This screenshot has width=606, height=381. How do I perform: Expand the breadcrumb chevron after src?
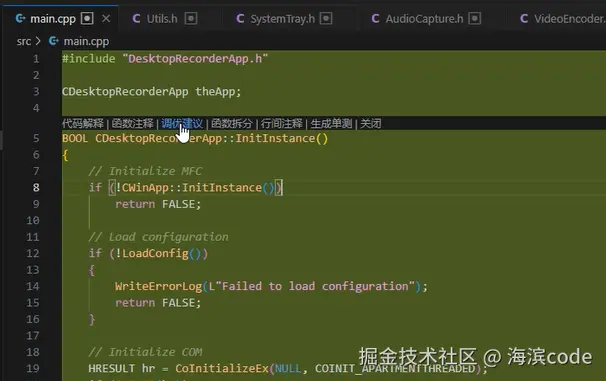pyautogui.click(x=38, y=41)
